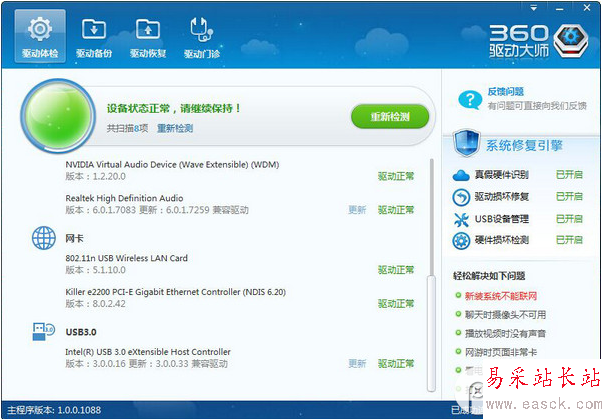Click 驱动正常 status for Intel USB 3.0
The image size is (603, 419).
(396, 364)
